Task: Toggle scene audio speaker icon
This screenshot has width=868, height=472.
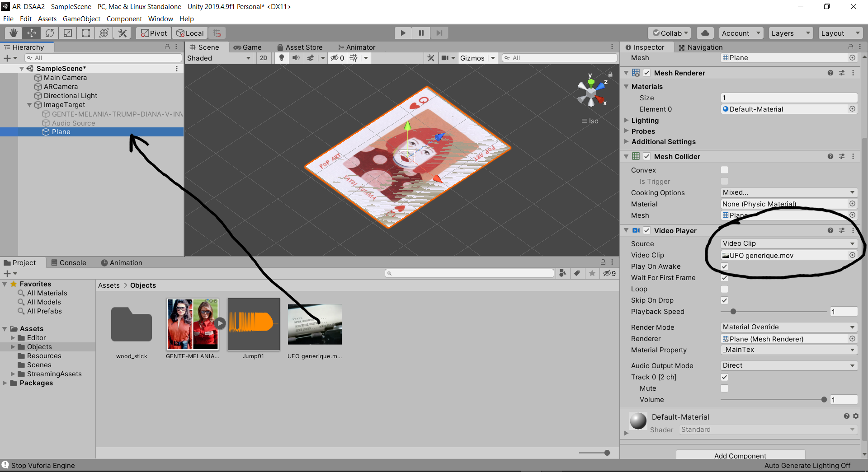Action: coord(296,58)
